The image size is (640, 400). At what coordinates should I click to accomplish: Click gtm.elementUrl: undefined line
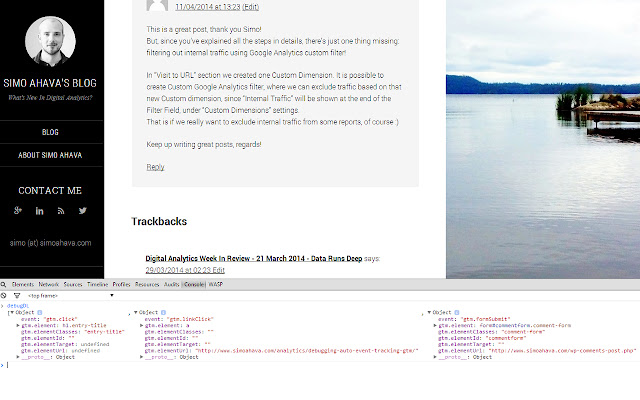pos(60,351)
